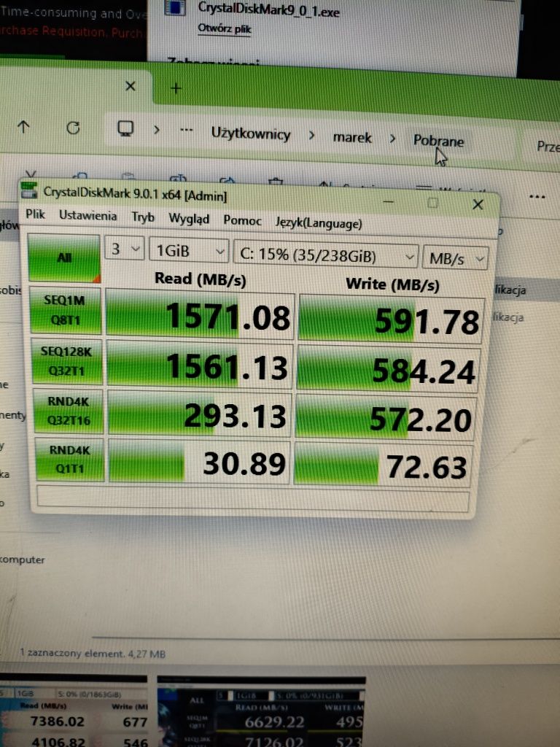Close the current File Explorer tab
Viewport: 560px width, 747px height.
pyautogui.click(x=130, y=86)
